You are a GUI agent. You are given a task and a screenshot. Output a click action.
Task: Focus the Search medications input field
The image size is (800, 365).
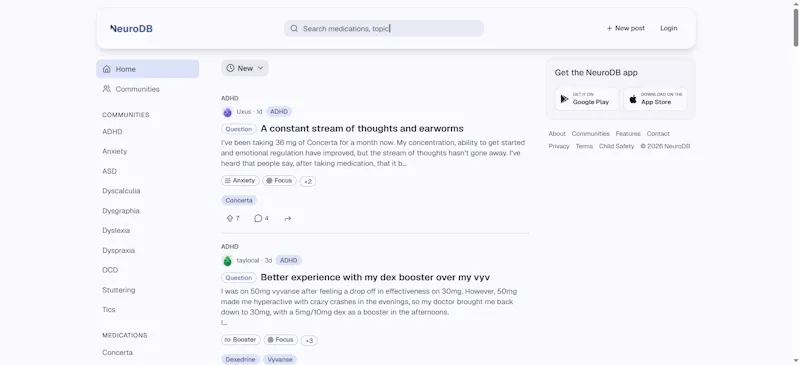(x=384, y=29)
